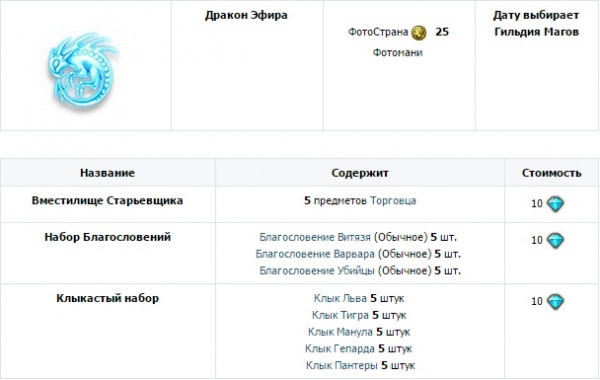Select the Содержит column header

360,173
